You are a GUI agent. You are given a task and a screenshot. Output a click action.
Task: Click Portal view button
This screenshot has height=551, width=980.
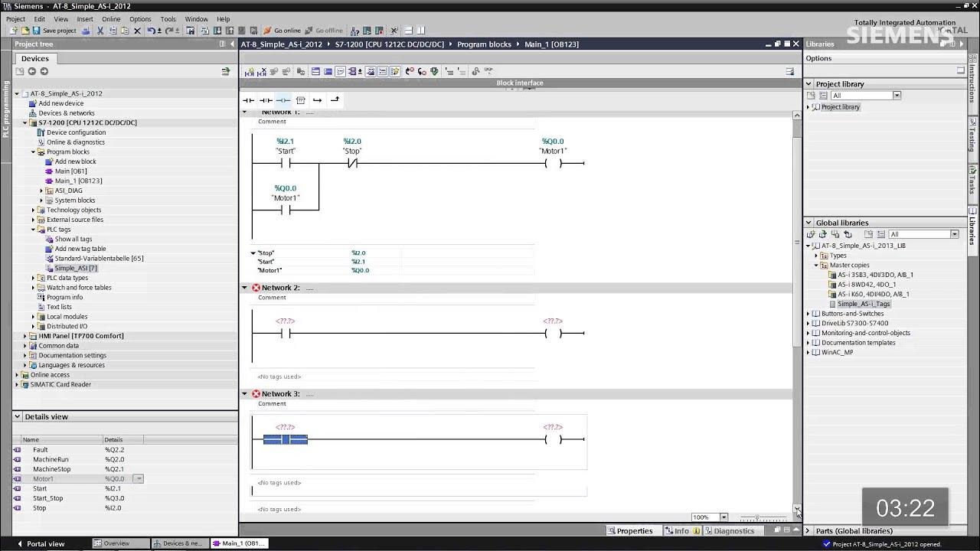(40, 544)
